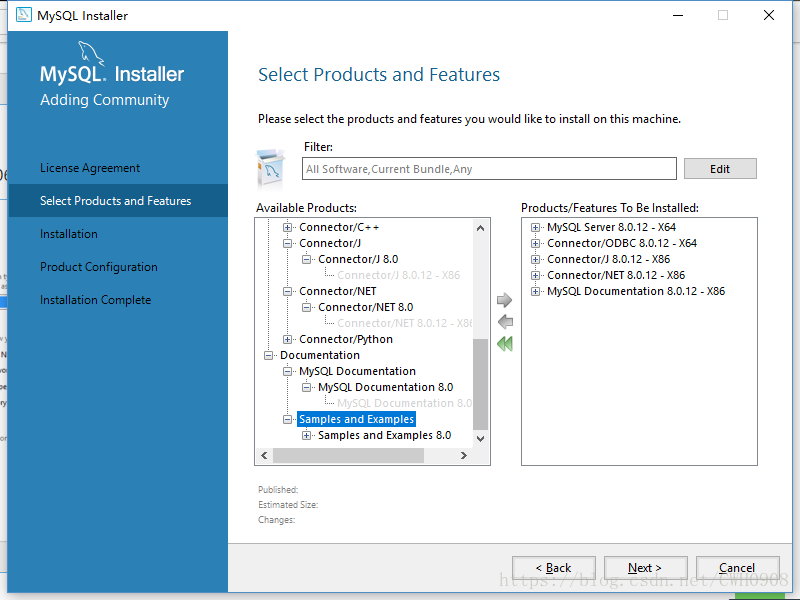Expand Connector/J 8.0.12 - X86 in install list
Image resolution: width=800 pixels, height=600 pixels.
point(535,260)
